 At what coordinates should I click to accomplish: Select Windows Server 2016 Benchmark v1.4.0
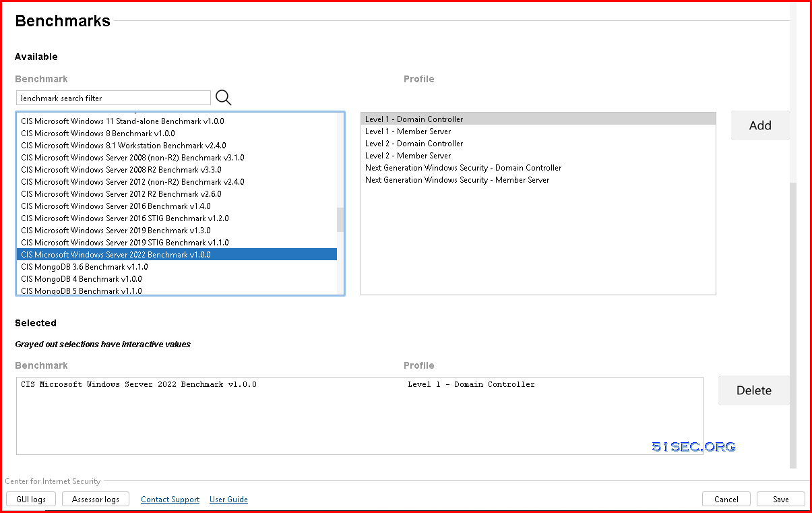pos(177,206)
